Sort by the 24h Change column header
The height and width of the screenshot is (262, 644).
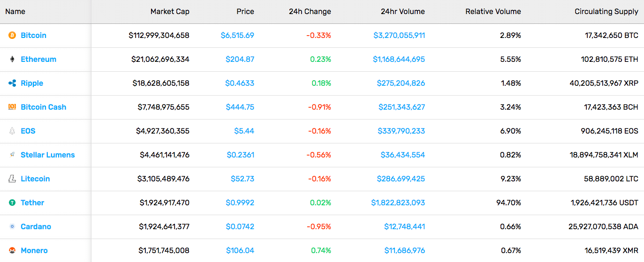tap(310, 11)
